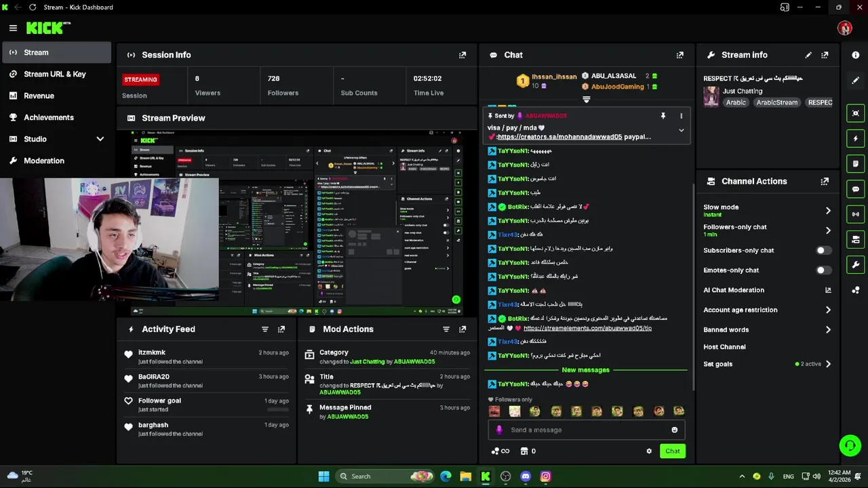Screen dimensions: 868x488
Task: Toggle Emotes-only chat
Action: [823, 270]
